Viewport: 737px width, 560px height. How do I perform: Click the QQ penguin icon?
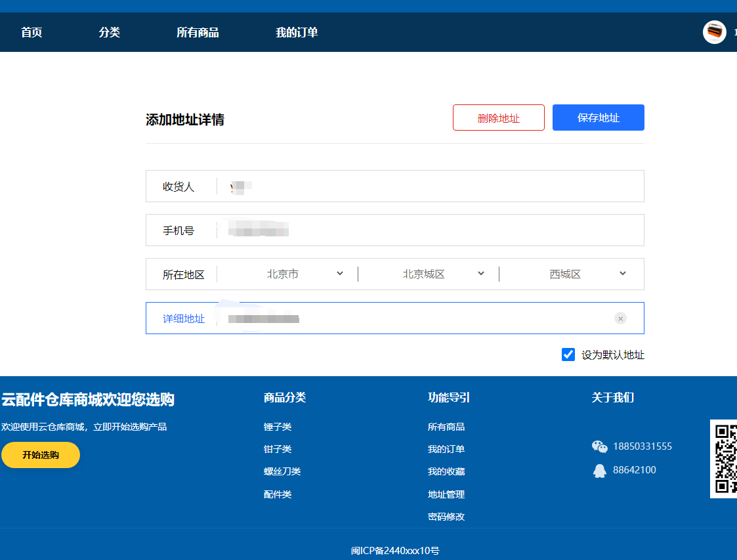tap(599, 471)
